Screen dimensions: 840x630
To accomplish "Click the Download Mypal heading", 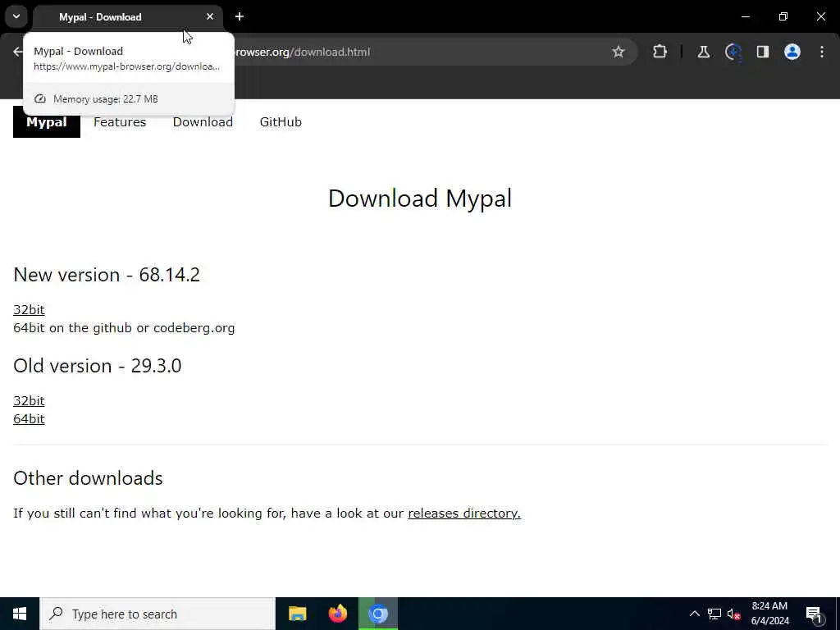I will click(420, 199).
